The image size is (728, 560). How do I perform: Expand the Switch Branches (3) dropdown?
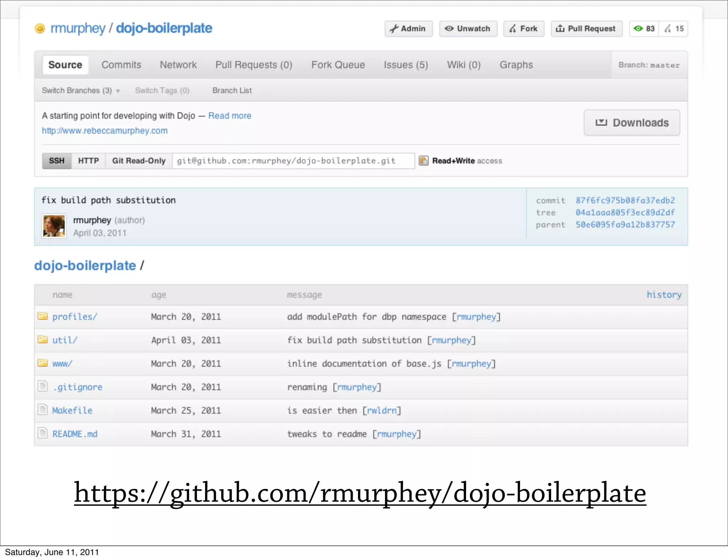81,91
